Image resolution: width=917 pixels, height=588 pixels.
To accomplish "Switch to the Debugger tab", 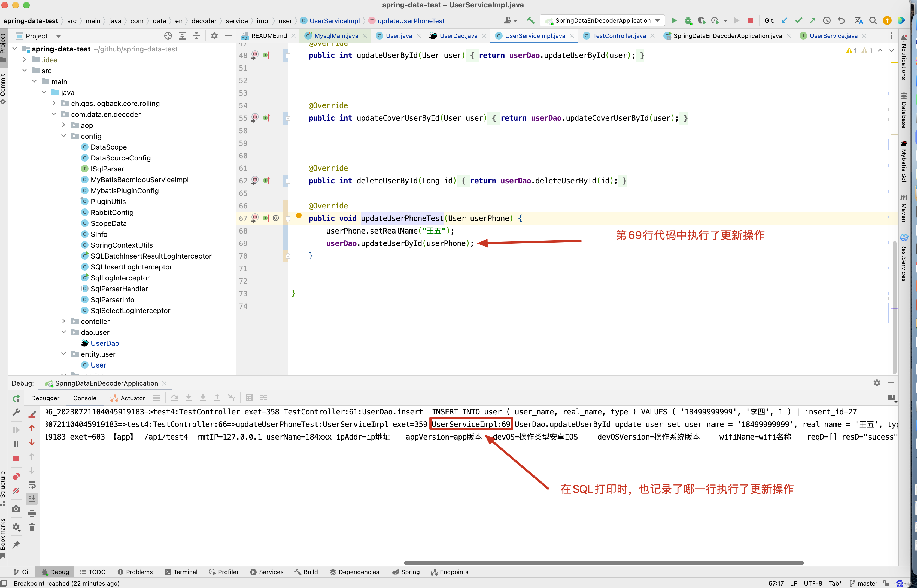I will (x=45, y=398).
